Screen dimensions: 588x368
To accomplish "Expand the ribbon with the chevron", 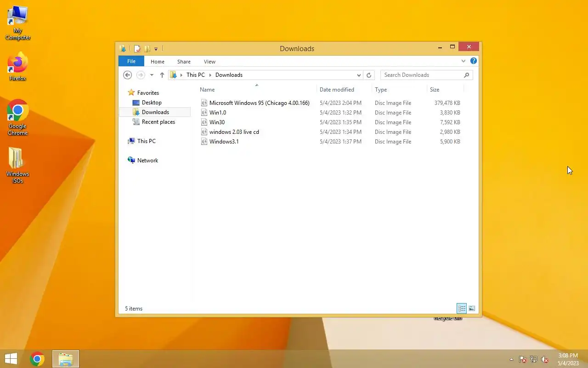I will (464, 61).
